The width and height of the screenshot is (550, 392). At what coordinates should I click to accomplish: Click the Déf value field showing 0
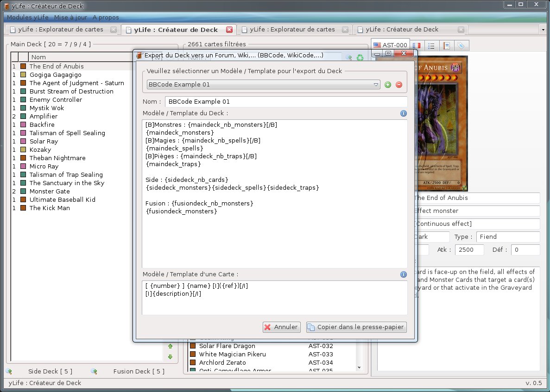pos(525,250)
